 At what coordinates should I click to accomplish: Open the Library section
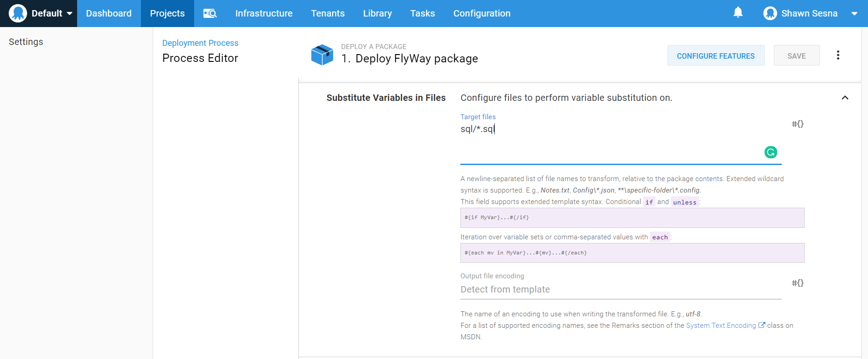click(377, 13)
